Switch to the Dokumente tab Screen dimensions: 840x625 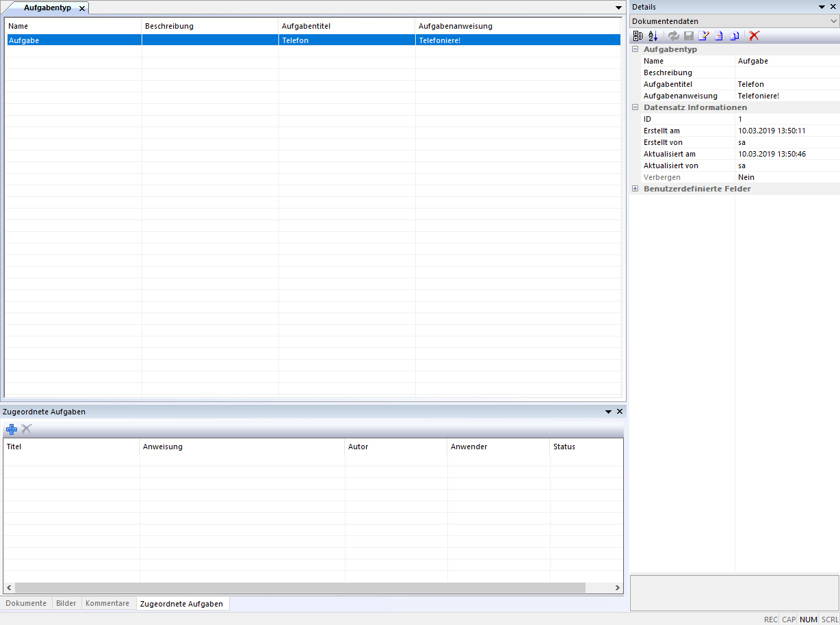(x=27, y=603)
